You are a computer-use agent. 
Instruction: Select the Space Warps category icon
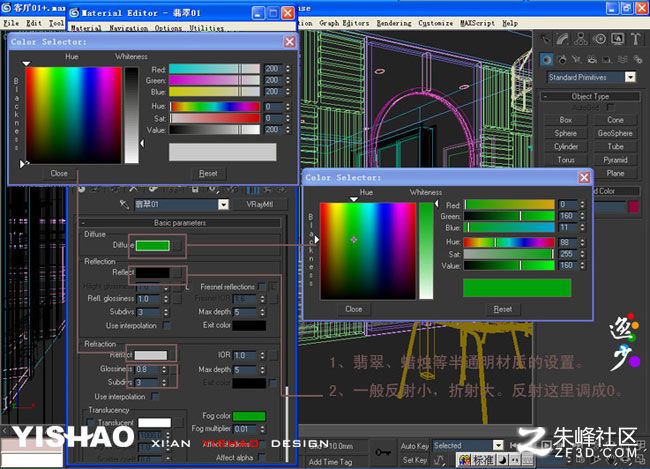[x=622, y=60]
